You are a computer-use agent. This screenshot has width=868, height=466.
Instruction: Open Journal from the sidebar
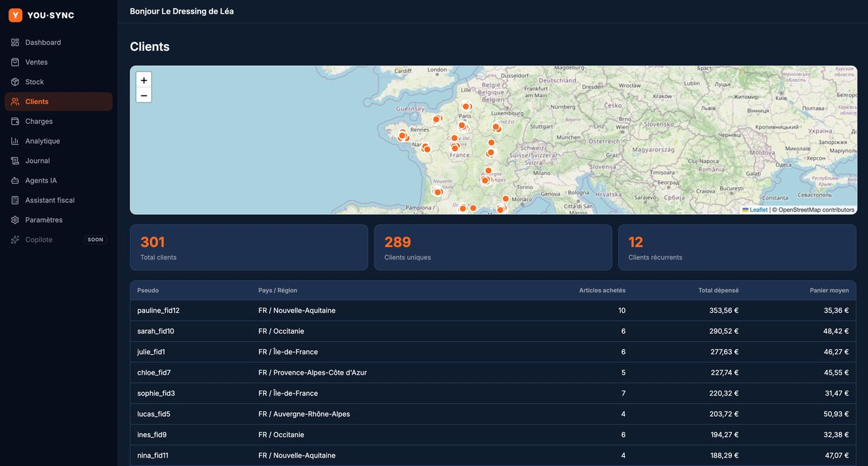pyautogui.click(x=59, y=160)
